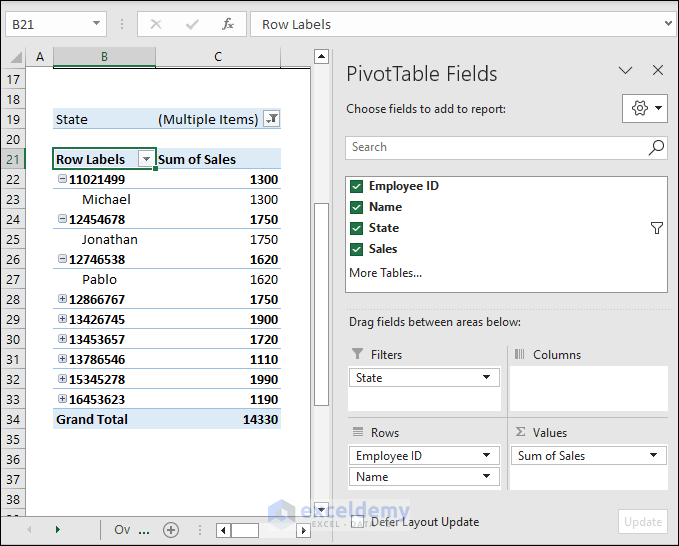Open the Name Box dropdown arrow

(x=96, y=23)
